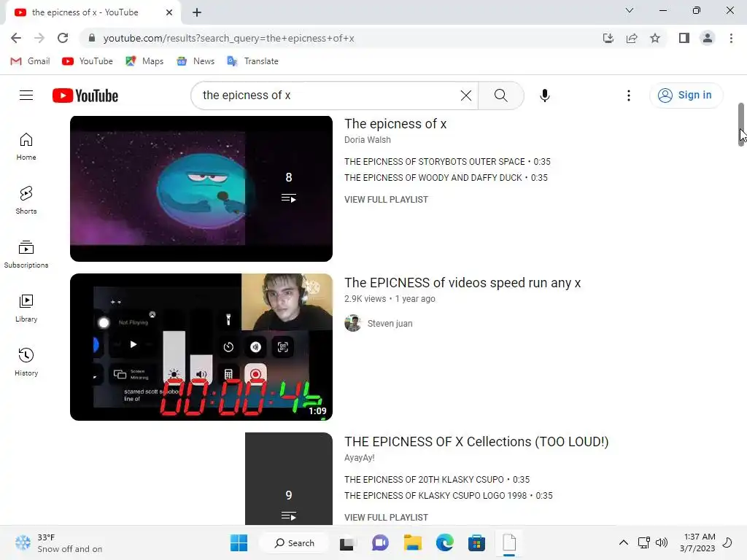Open Microsoft Store from taskbar
The width and height of the screenshot is (747, 560).
476,542
